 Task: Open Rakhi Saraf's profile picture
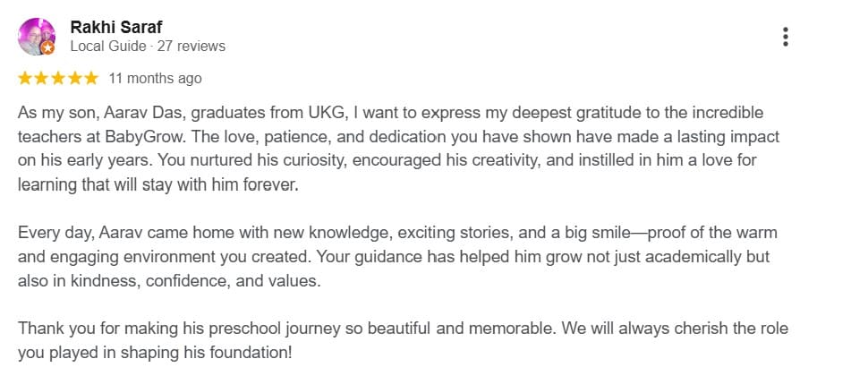click(36, 36)
